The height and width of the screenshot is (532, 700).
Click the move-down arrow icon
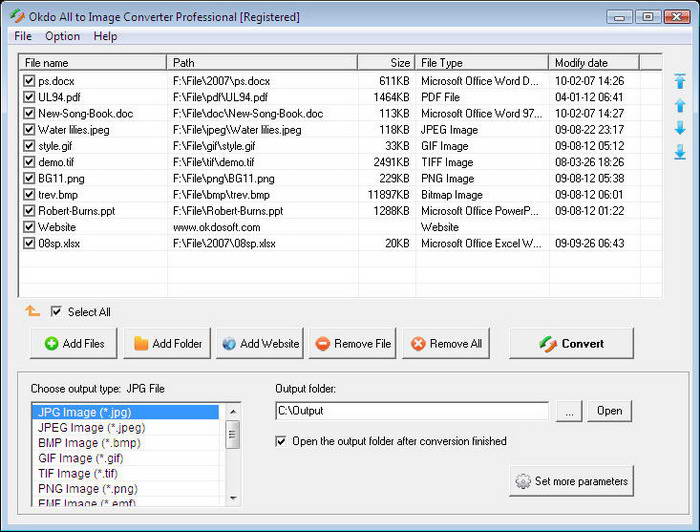point(680,128)
